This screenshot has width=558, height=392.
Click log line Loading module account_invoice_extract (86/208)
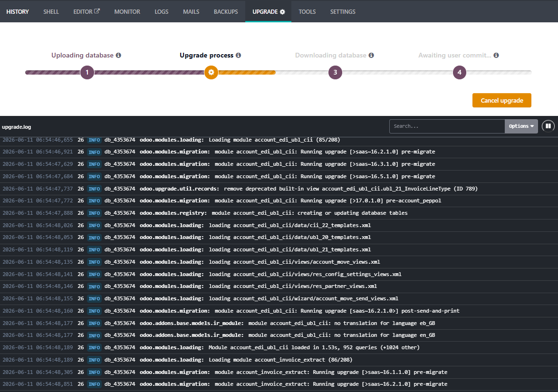279,360
